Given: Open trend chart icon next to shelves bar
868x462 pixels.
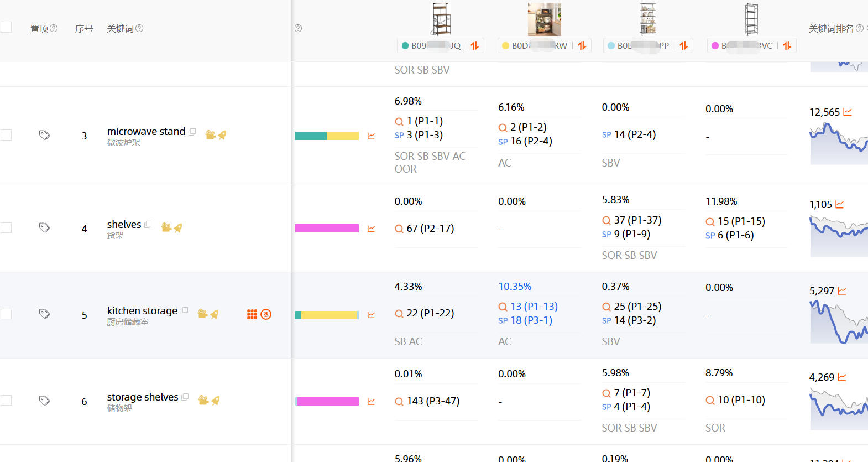Looking at the screenshot, I should coord(371,229).
